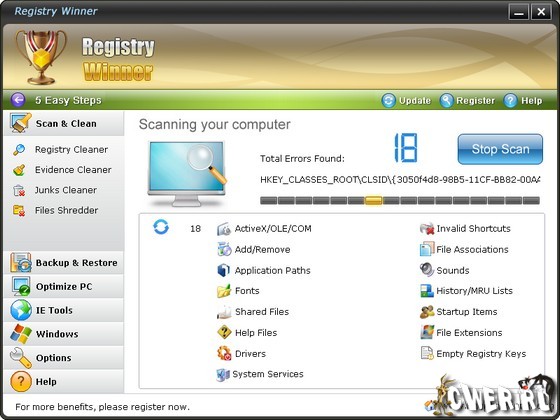Image resolution: width=560 pixels, height=420 pixels.
Task: Click the Registry Winner trophy logo
Action: click(x=41, y=57)
